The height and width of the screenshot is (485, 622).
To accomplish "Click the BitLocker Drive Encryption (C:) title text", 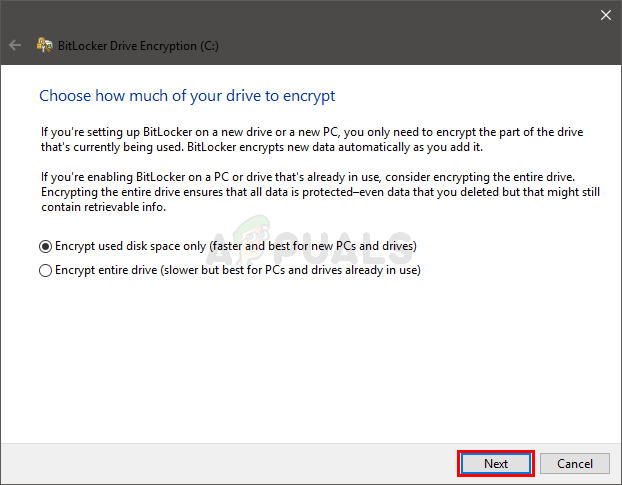I will [x=138, y=46].
